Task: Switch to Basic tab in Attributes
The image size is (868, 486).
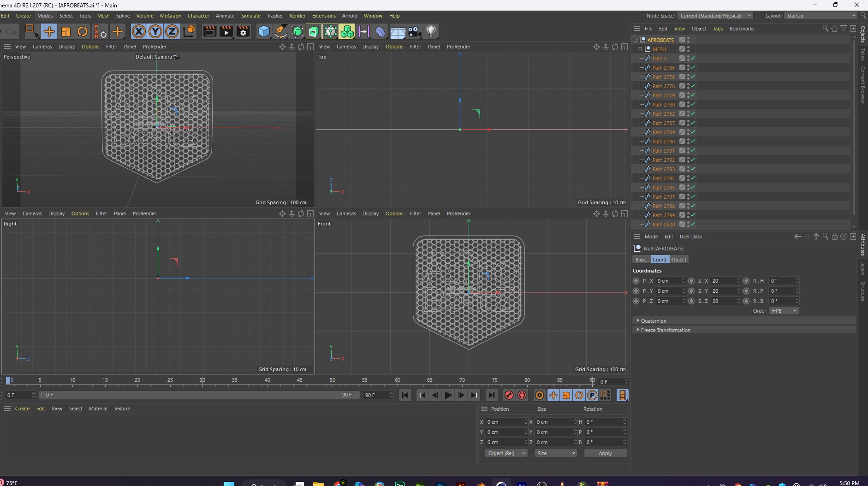Action: (x=641, y=260)
